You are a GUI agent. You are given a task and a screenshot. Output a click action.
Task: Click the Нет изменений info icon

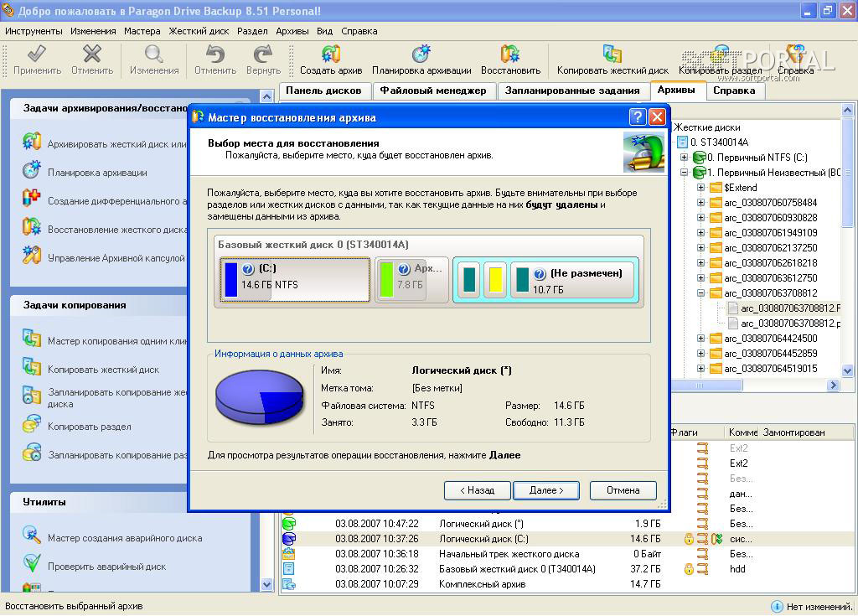point(777,606)
